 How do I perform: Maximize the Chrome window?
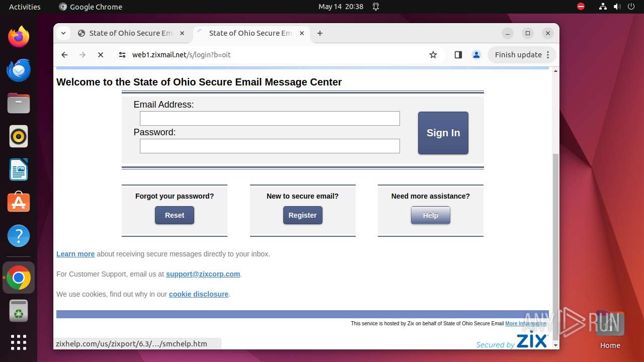(x=528, y=33)
